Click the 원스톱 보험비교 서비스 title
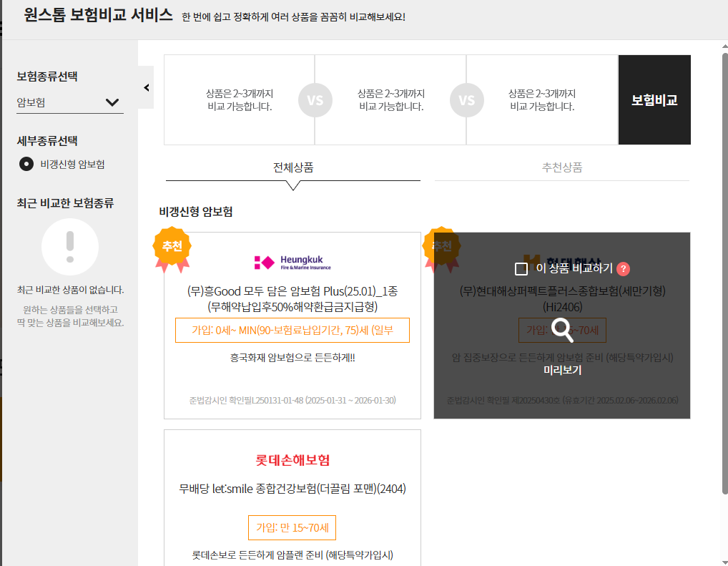728x566 pixels. click(x=99, y=15)
